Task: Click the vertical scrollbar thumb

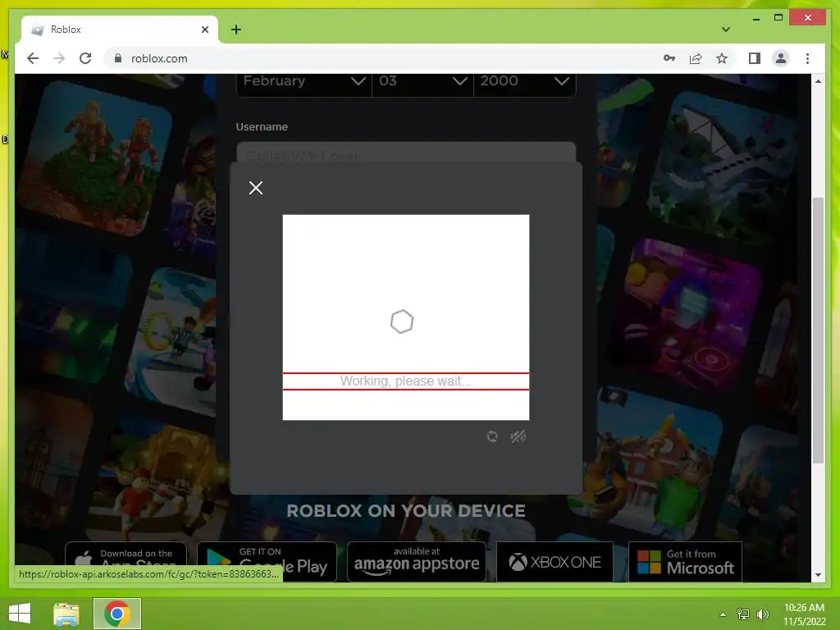Action: 818,331
